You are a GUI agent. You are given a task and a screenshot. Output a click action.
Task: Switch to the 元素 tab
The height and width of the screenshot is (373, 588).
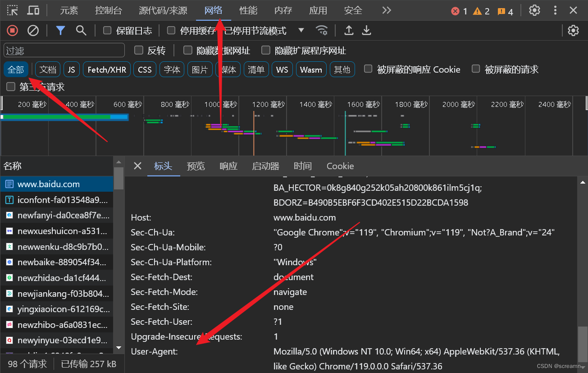(x=69, y=10)
